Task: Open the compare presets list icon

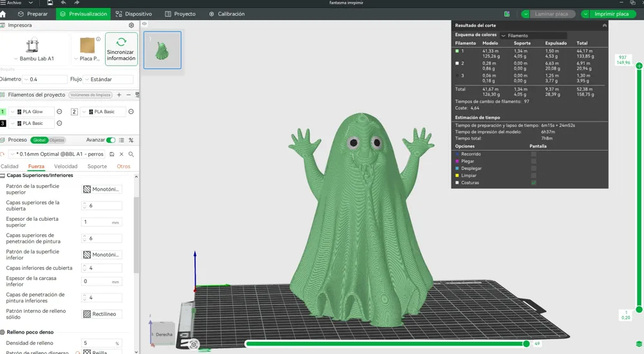Action: pyautogui.click(x=122, y=140)
